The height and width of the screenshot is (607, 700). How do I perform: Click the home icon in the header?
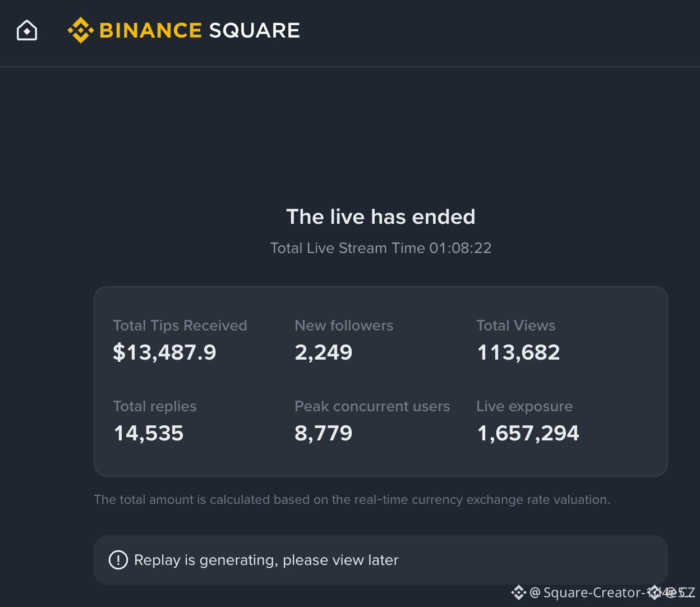[27, 30]
